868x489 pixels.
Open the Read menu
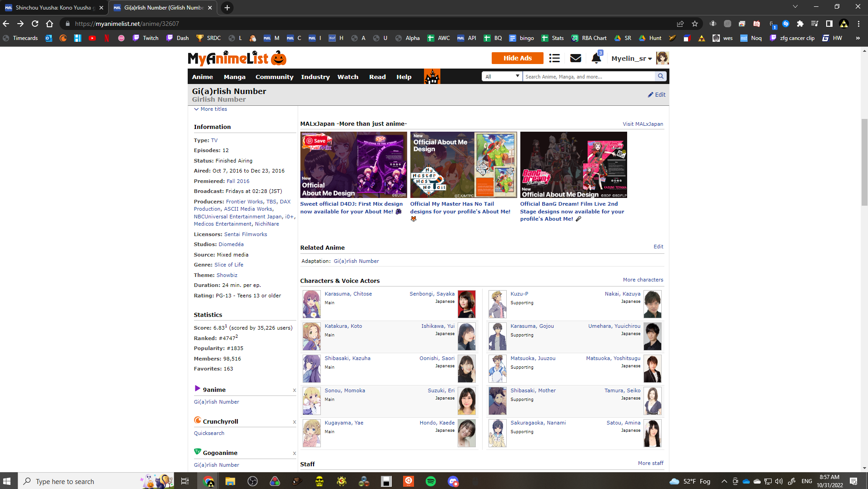(377, 77)
